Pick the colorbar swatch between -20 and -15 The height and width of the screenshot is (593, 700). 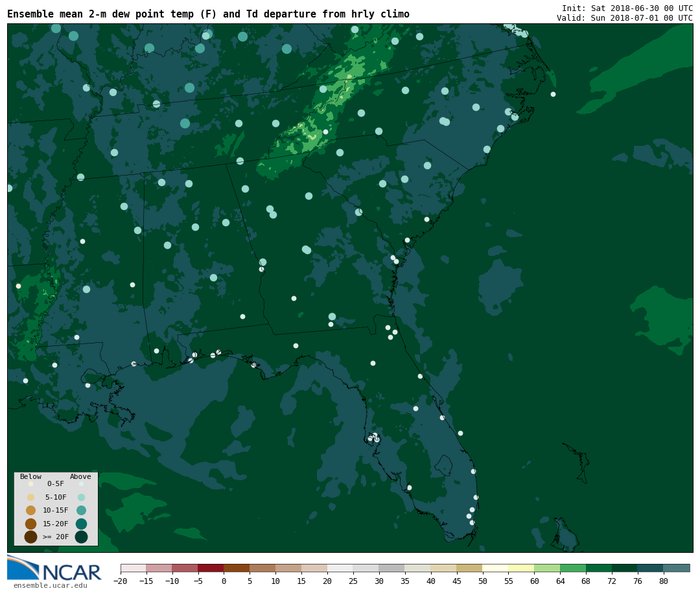pyautogui.click(x=134, y=568)
